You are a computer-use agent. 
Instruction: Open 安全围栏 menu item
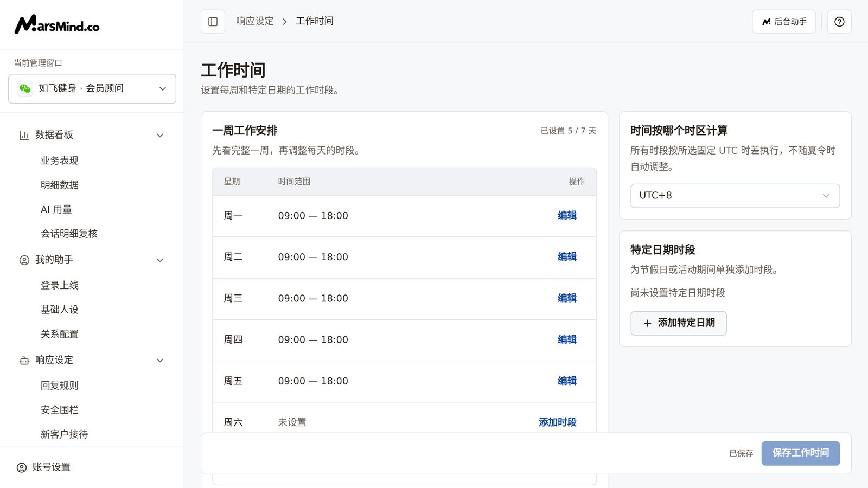pyautogui.click(x=60, y=410)
